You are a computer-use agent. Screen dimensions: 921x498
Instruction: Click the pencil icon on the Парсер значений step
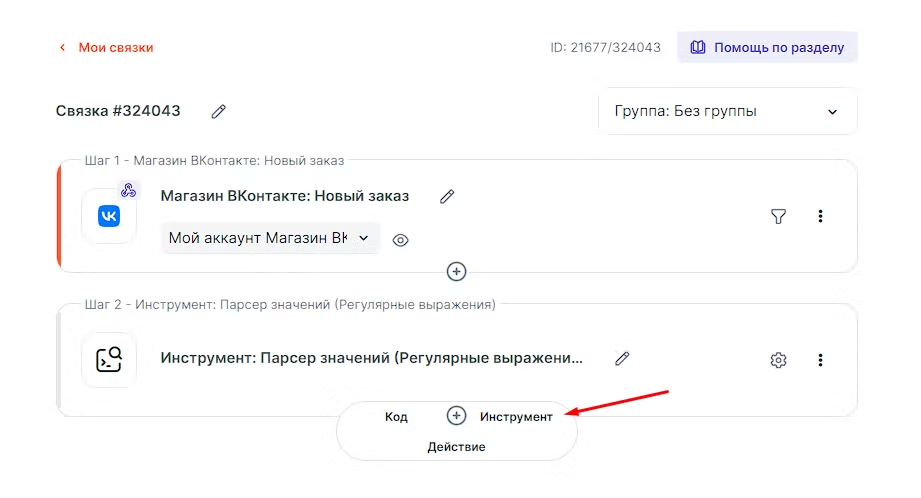[622, 358]
